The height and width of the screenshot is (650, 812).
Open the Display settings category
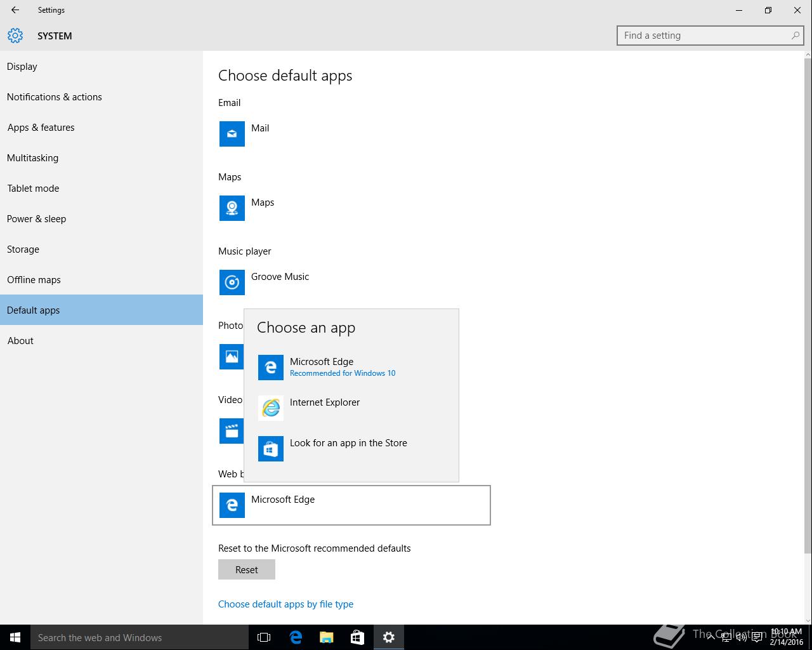[x=101, y=67]
